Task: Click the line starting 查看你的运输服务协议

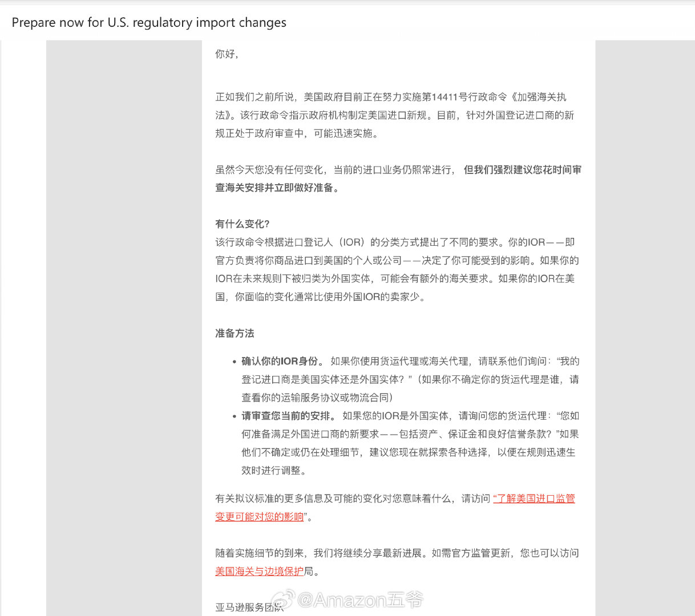Action: point(317,398)
